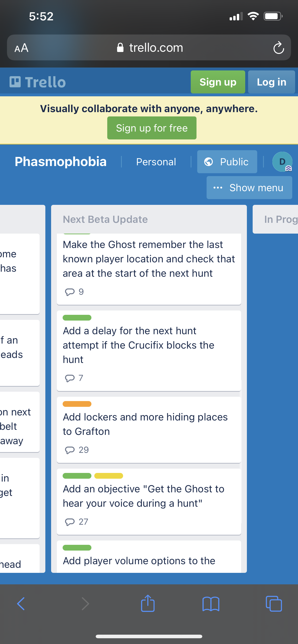This screenshot has height=644, width=298.
Task: Tap the Sign up for free banner button
Action: (151, 128)
